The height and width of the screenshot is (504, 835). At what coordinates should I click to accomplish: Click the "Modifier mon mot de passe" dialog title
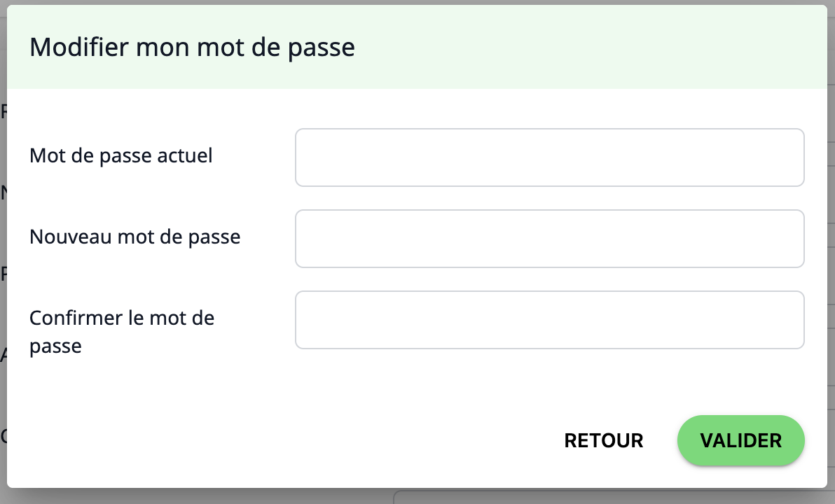click(192, 48)
